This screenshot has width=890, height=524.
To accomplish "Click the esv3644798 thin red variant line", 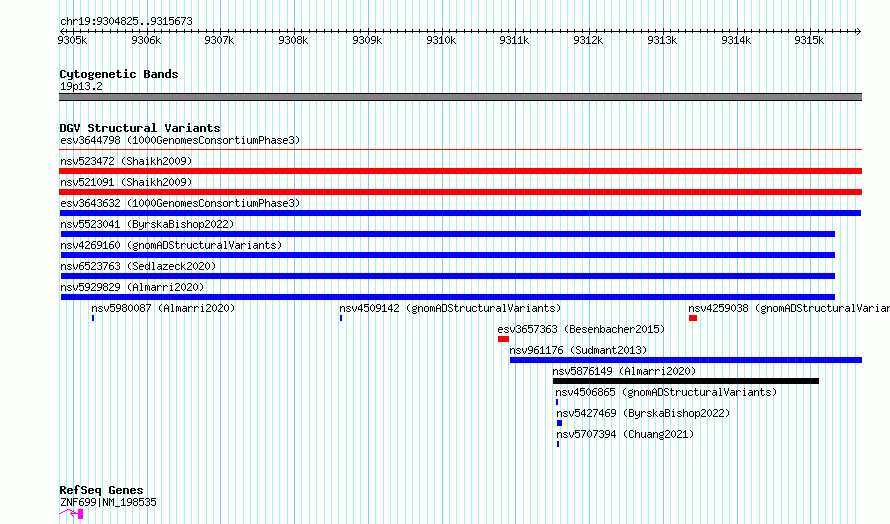I will tap(460, 150).
